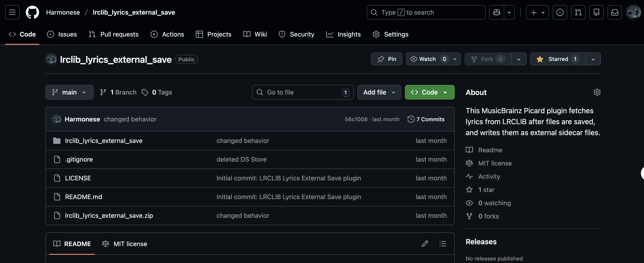View the 7 Commits history
This screenshot has width=644, height=263.
430,119
